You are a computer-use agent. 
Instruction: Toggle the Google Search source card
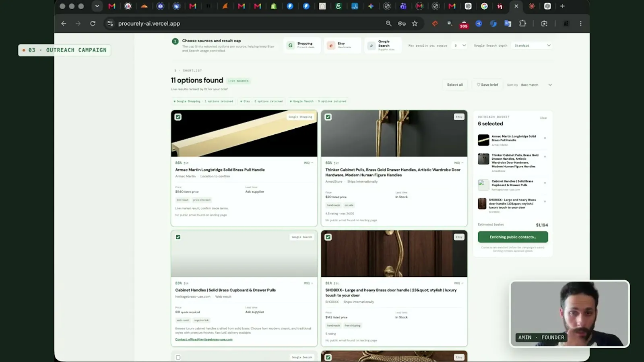click(x=383, y=45)
